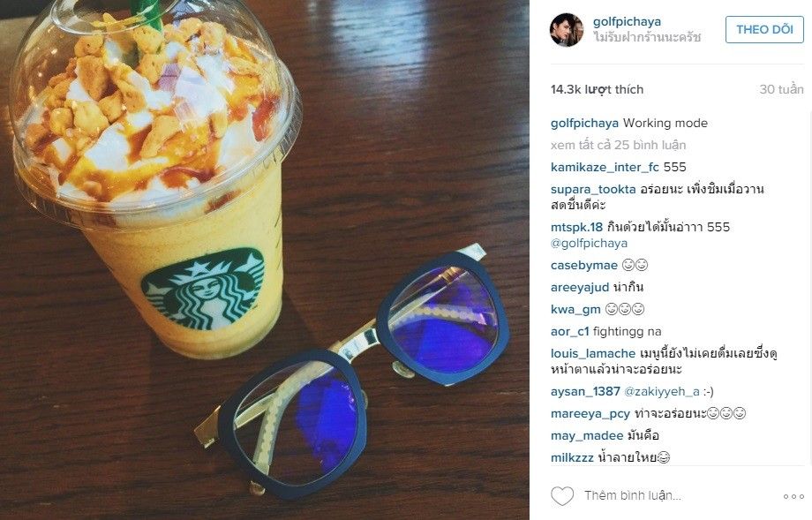Open mtspk.18 commenter profile

click(576, 228)
